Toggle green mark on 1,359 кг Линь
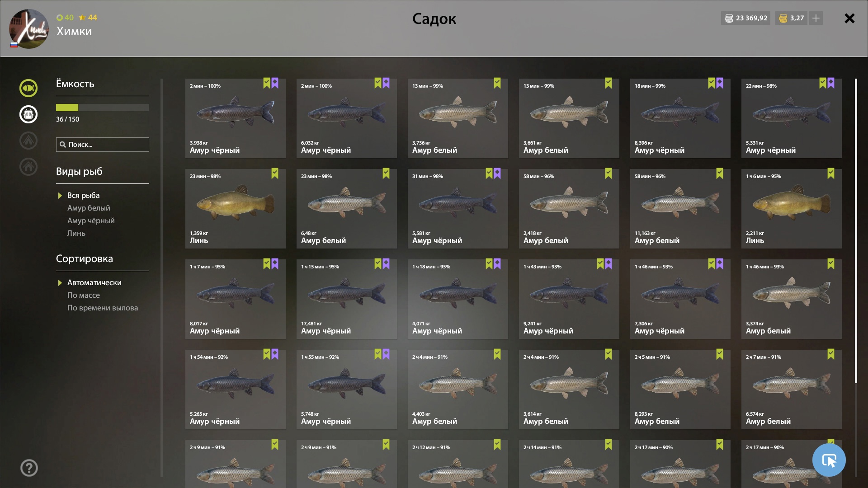The width and height of the screenshot is (868, 488). [275, 174]
